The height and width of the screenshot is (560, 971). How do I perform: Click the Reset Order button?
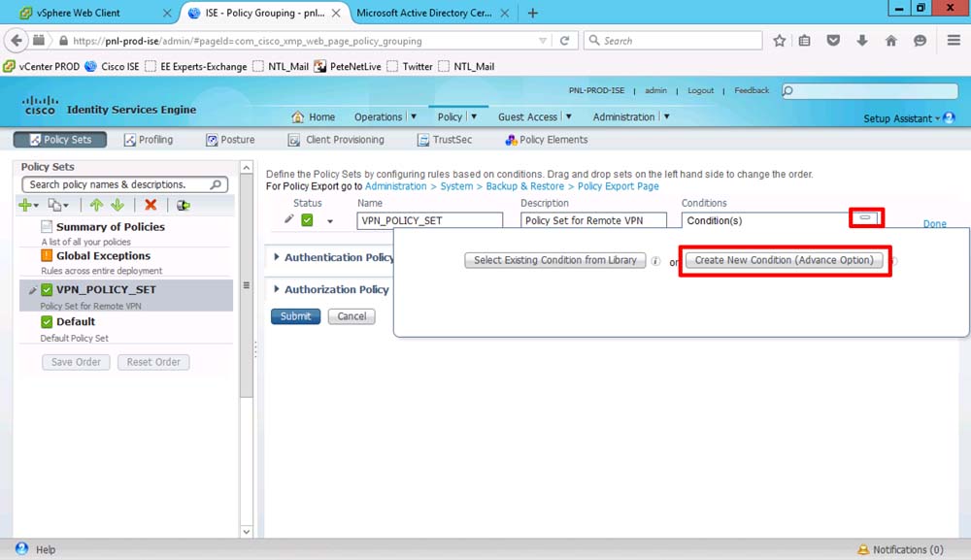pyautogui.click(x=153, y=362)
